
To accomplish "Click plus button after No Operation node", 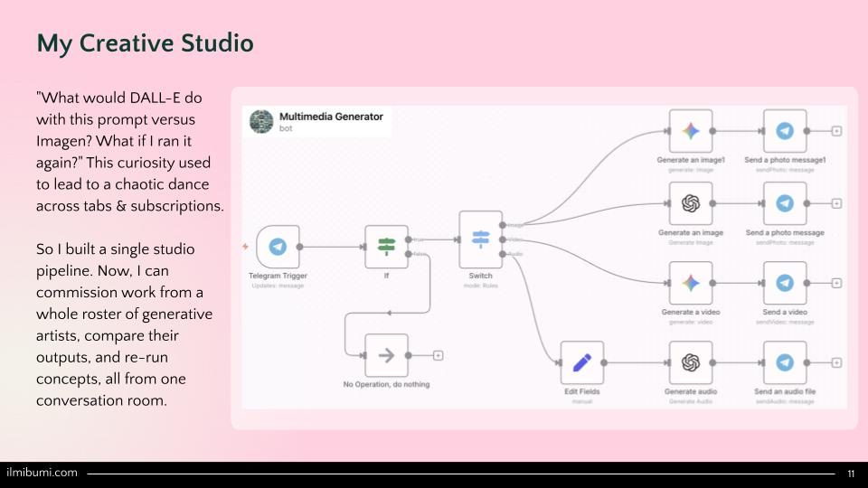I will [438, 355].
